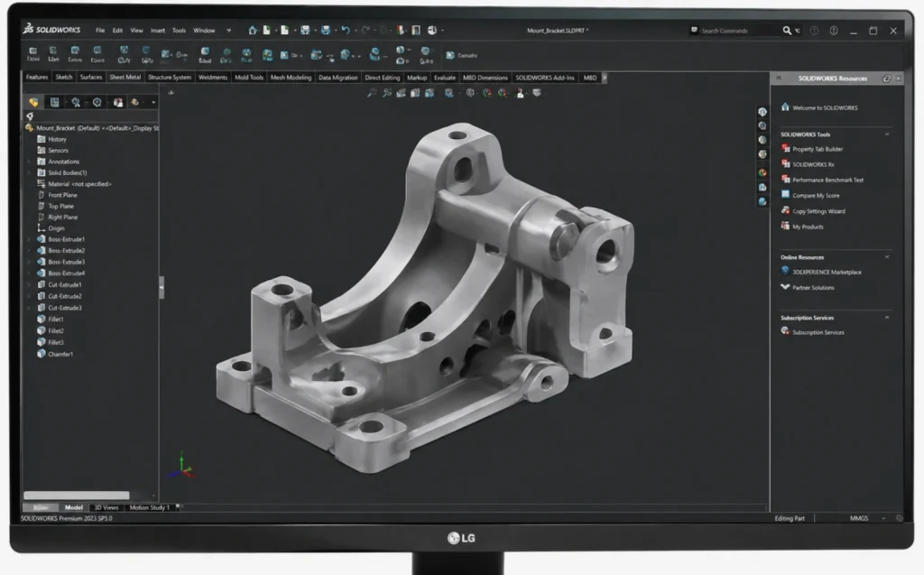Create a new document with the New icon
This screenshot has height=575, width=924.
pos(267,30)
